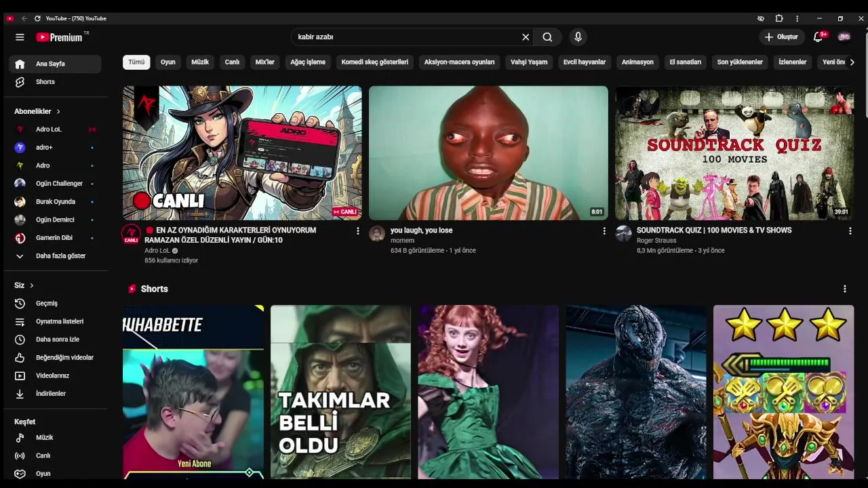Select the İzlenenler chip

coord(793,62)
